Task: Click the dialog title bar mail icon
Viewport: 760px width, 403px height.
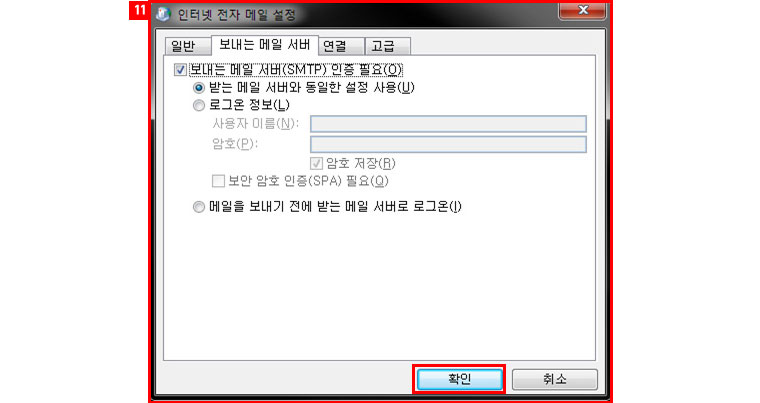Action: [x=163, y=14]
